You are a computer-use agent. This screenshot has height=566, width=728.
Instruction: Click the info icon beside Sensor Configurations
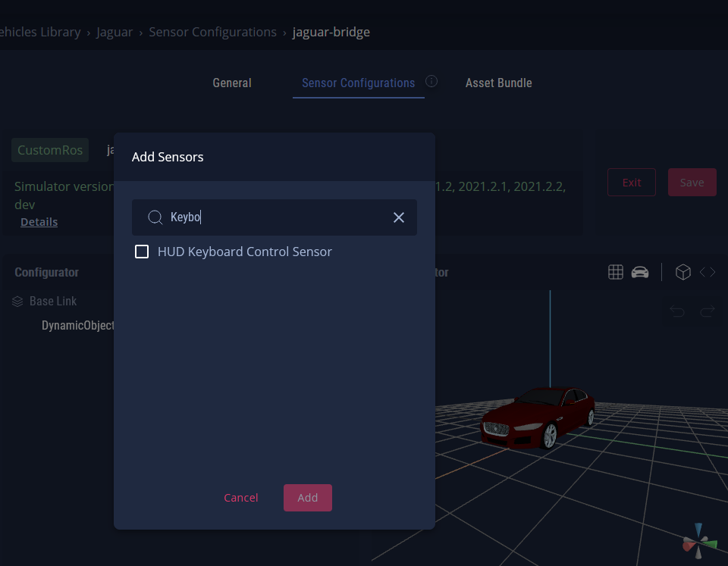click(x=431, y=81)
